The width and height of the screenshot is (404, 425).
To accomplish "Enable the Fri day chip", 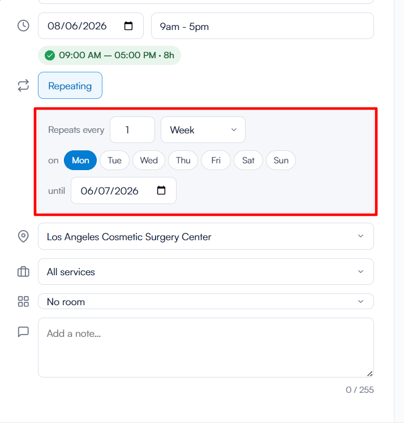I will (x=216, y=160).
